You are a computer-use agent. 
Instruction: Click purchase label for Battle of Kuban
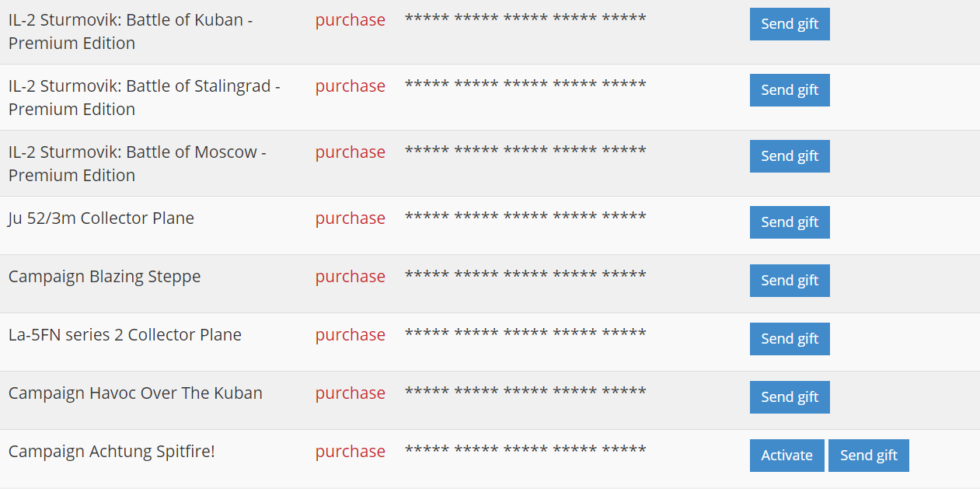point(350,20)
